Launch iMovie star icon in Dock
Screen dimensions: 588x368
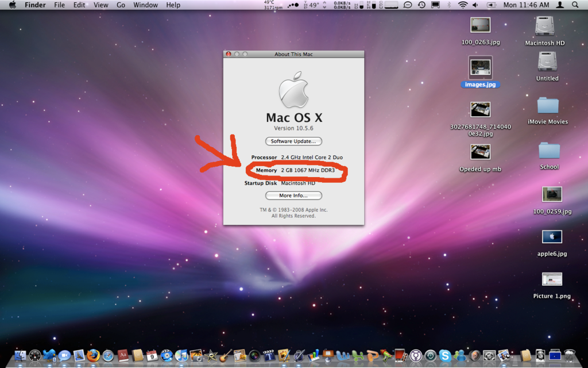coord(211,355)
